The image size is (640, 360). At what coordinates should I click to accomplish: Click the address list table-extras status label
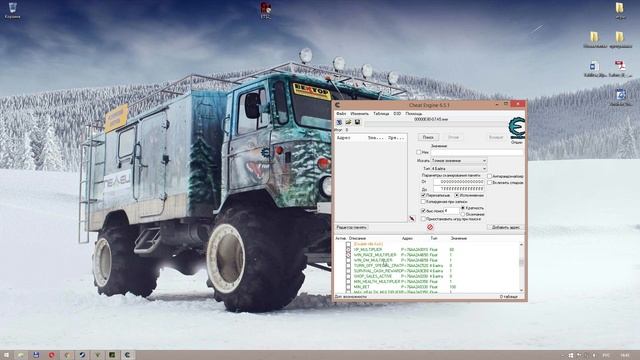pyautogui.click(x=509, y=297)
